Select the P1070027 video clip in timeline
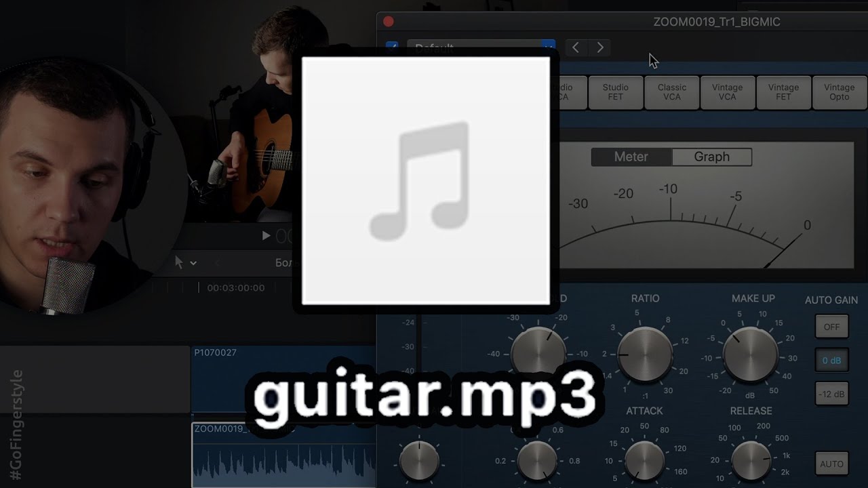The width and height of the screenshot is (868, 488). pyautogui.click(x=283, y=378)
